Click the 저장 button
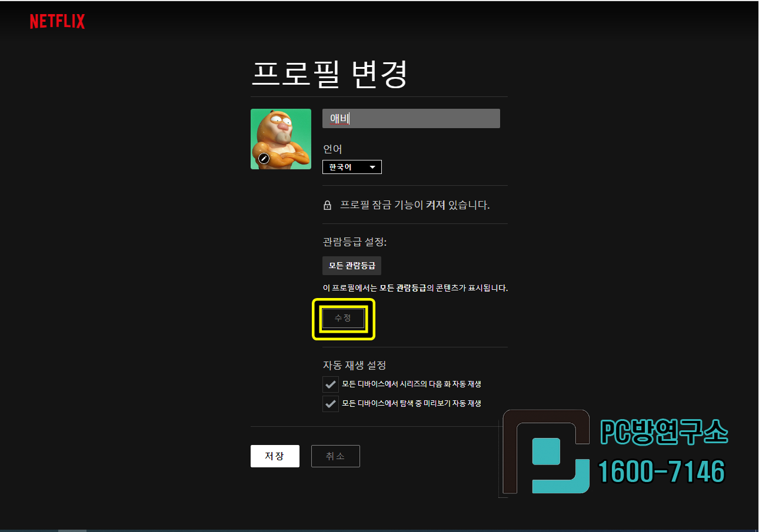Image resolution: width=759 pixels, height=532 pixels. pyautogui.click(x=275, y=456)
